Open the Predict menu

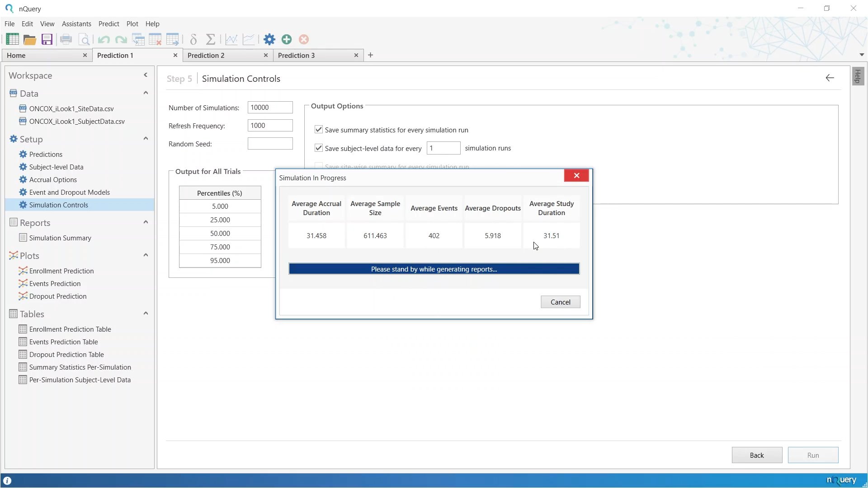pos(108,23)
